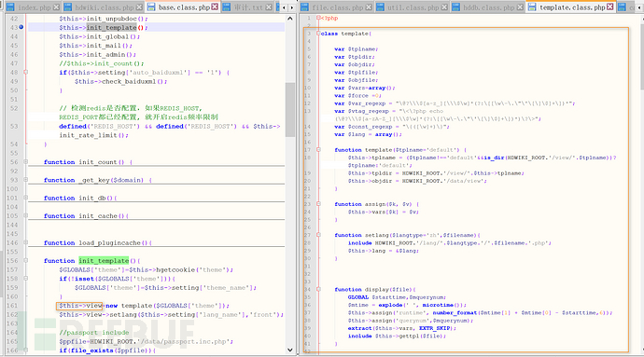Click line number 34 in right pane
The width and height of the screenshot is (644, 357).
(308, 289)
